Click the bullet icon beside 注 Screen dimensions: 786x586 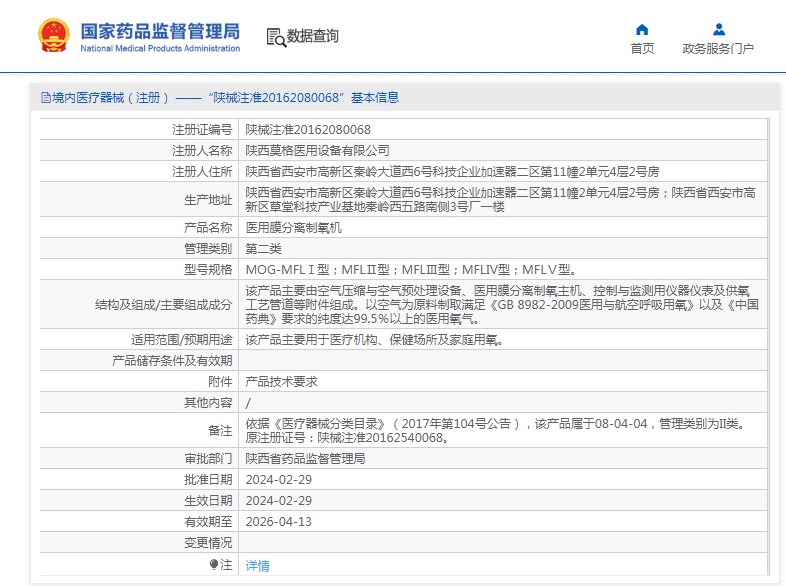tap(214, 565)
